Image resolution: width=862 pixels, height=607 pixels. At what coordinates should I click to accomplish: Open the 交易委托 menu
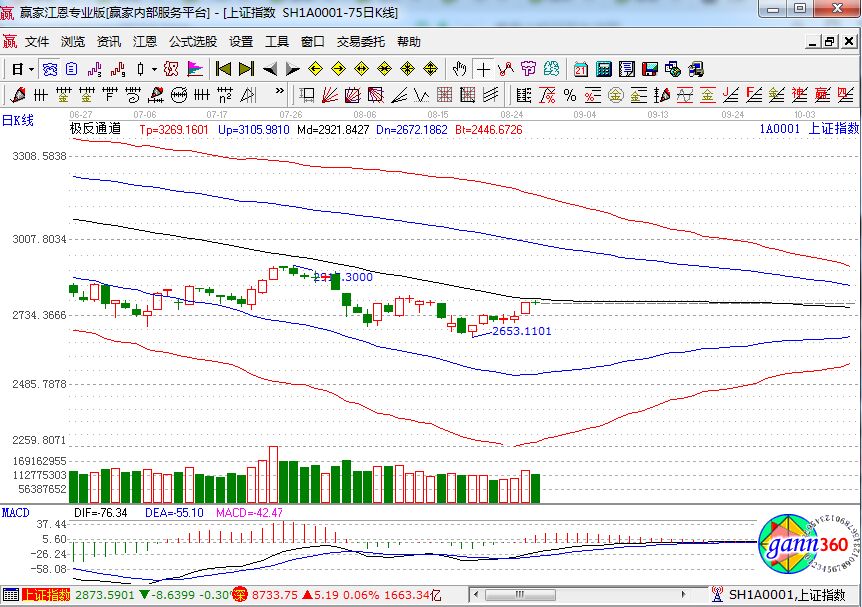(x=360, y=42)
